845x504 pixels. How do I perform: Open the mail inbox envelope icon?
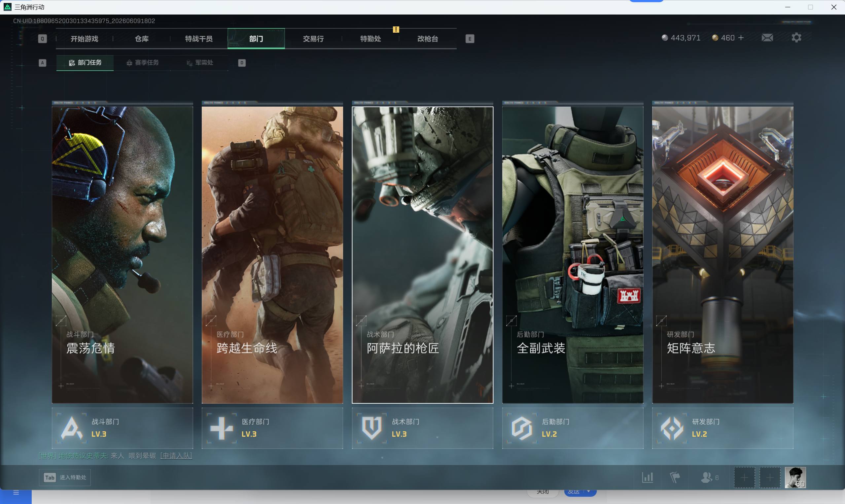coord(767,38)
